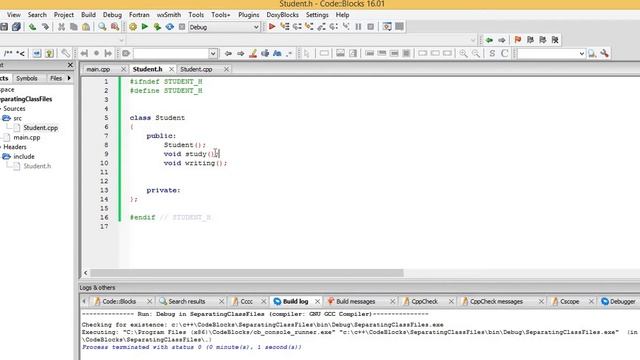Stop the debugger with stop icon
The image size is (640, 360).
tap(371, 27)
